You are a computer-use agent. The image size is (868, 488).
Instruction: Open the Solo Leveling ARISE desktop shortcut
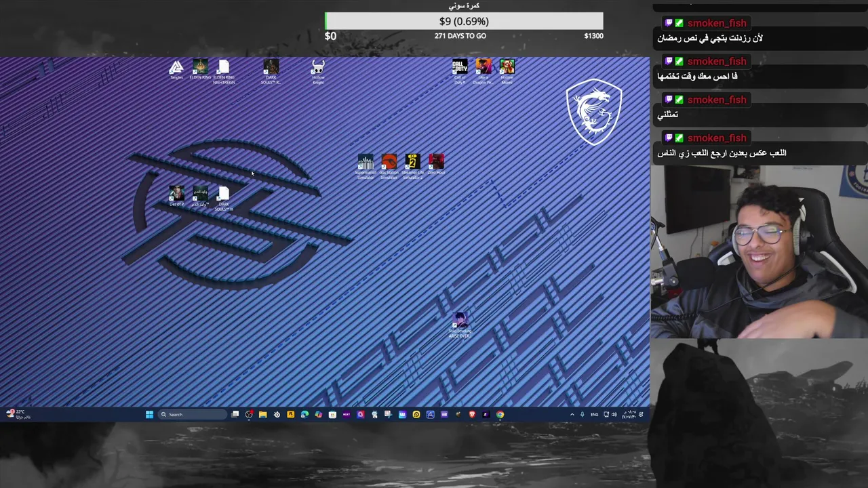click(460, 326)
